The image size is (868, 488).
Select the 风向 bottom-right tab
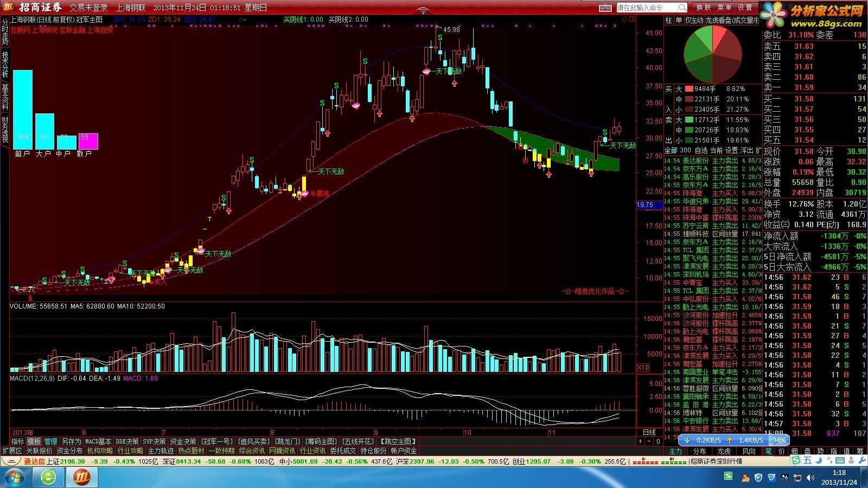749,451
